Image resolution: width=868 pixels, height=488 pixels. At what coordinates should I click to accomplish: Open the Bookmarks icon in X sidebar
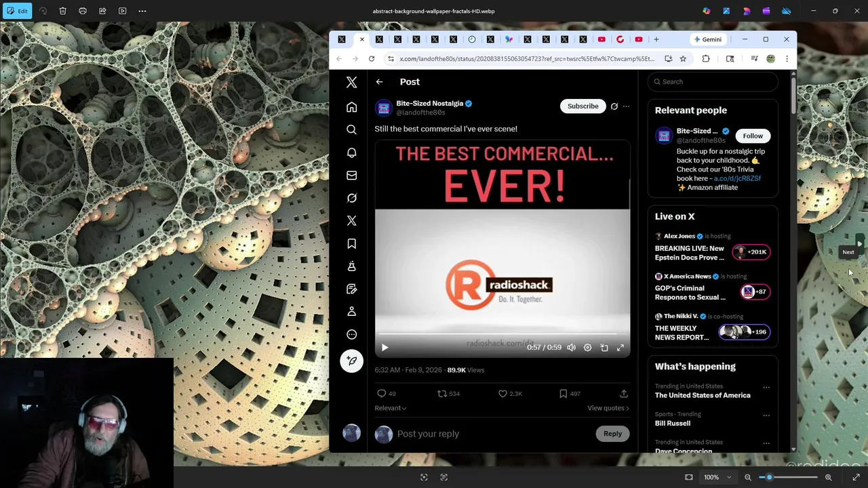(x=351, y=243)
